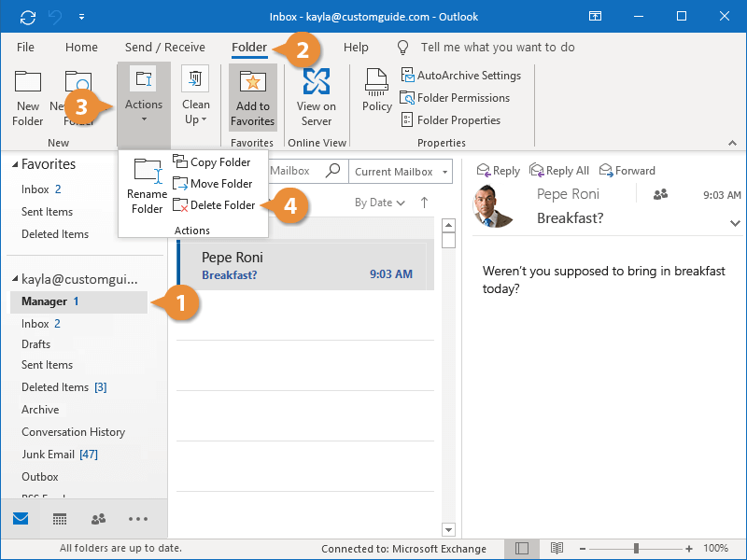Open Sent Items under Favorites
The width and height of the screenshot is (747, 560).
point(48,212)
